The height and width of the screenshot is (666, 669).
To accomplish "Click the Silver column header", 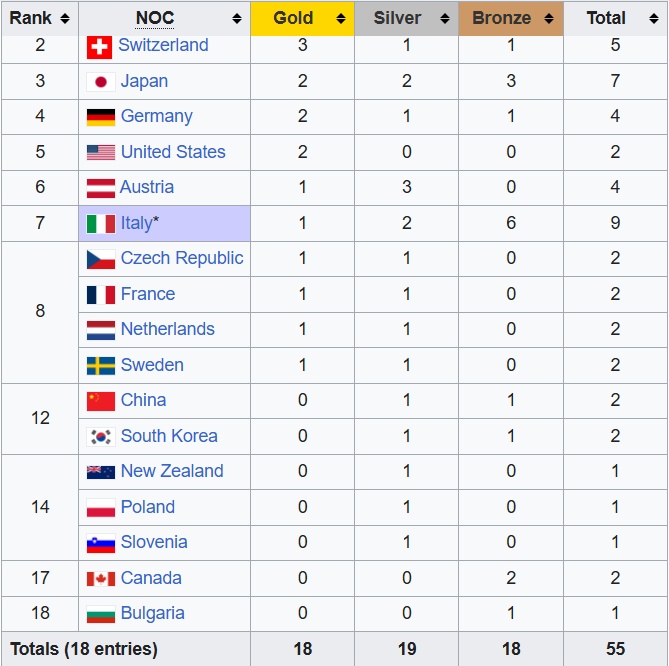I will (397, 18).
